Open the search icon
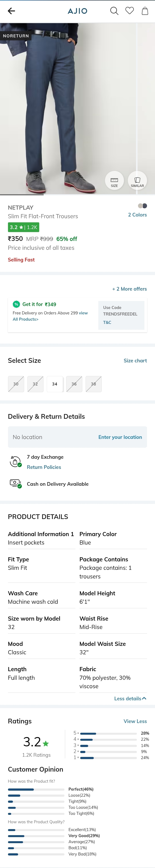Viewport: 155px width, 868px height. [114, 11]
